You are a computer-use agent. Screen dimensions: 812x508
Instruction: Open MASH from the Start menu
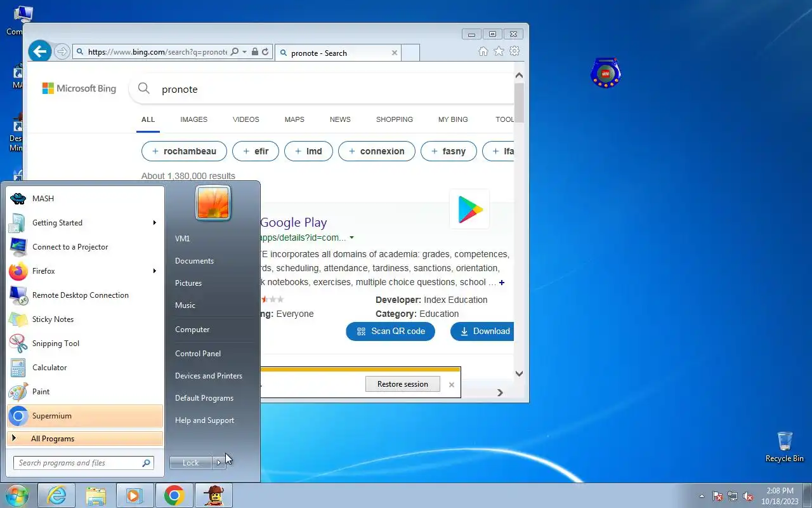(85, 199)
